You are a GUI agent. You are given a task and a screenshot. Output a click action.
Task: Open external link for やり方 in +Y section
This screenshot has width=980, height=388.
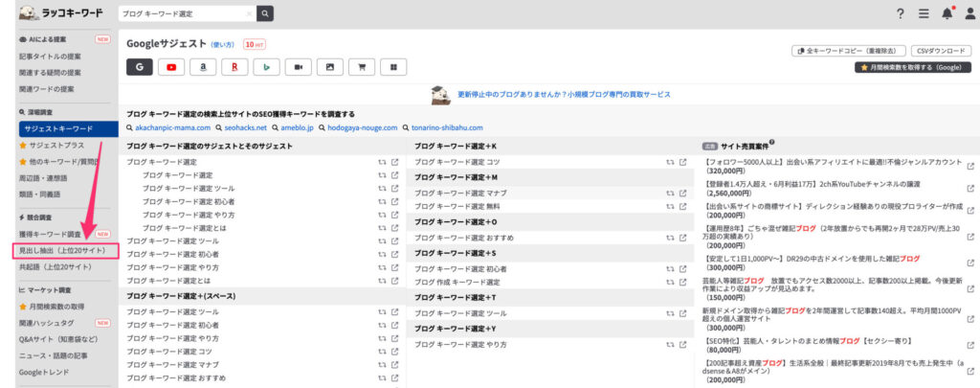tap(682, 344)
